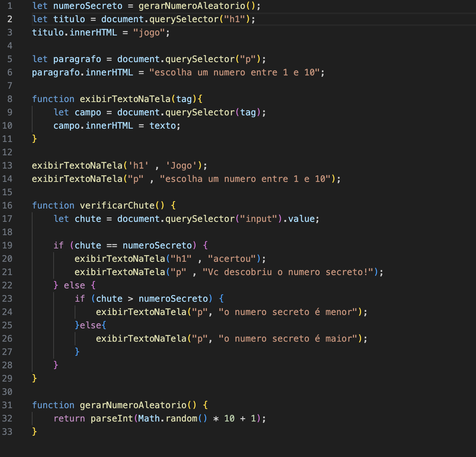Click line number 31 in gutter
This screenshot has height=457, width=476.
[7, 405]
